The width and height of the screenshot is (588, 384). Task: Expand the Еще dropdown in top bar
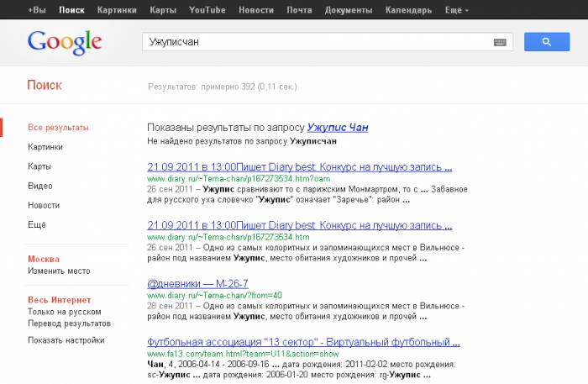click(x=457, y=10)
